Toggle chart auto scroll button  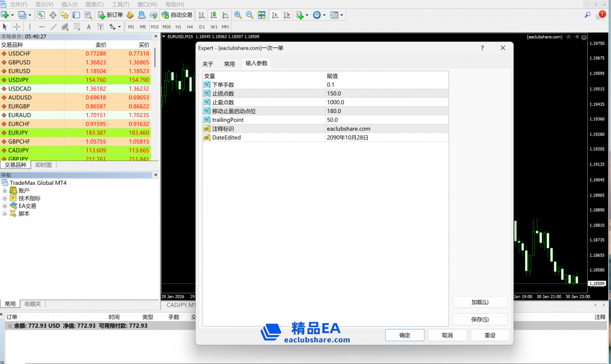(274, 15)
